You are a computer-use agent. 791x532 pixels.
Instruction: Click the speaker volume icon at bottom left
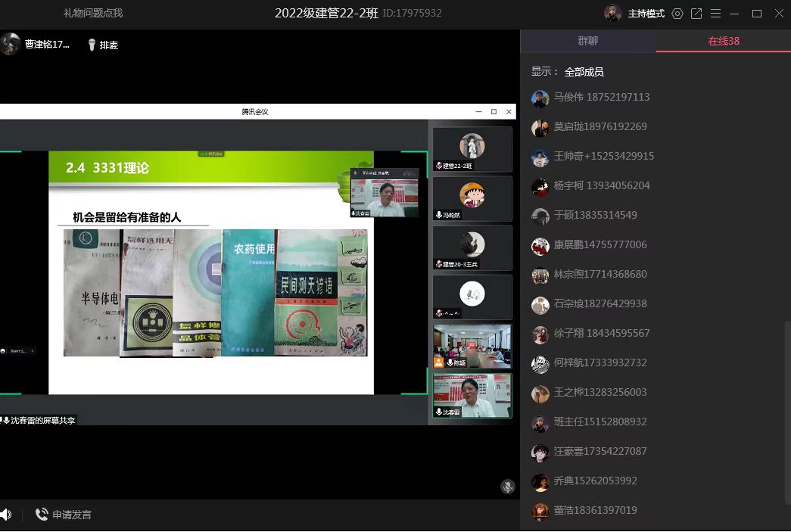(6, 515)
